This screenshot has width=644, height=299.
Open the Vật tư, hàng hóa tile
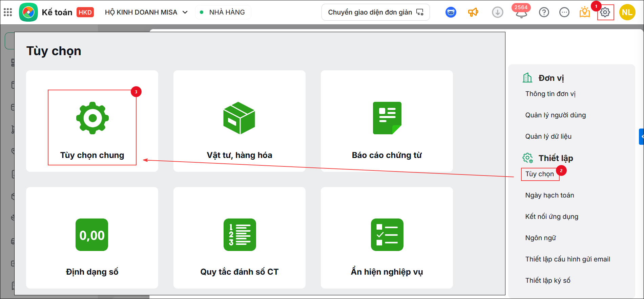(x=240, y=121)
